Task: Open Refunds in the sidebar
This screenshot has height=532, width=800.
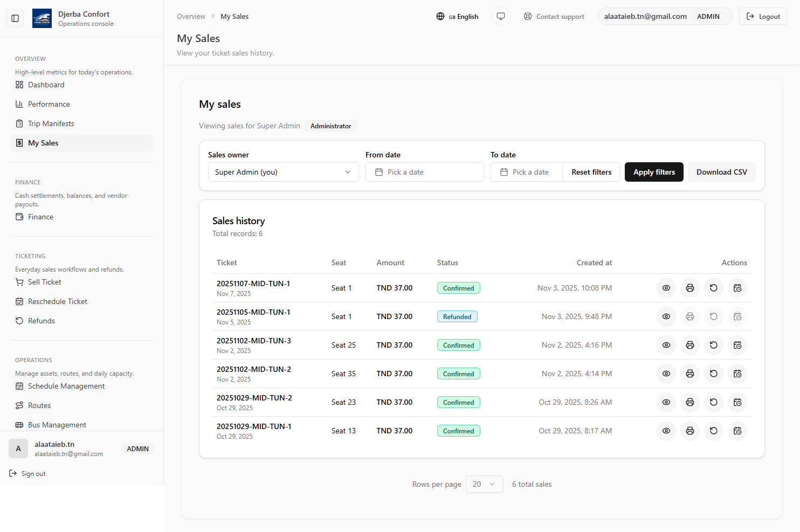Action: pyautogui.click(x=81, y=321)
